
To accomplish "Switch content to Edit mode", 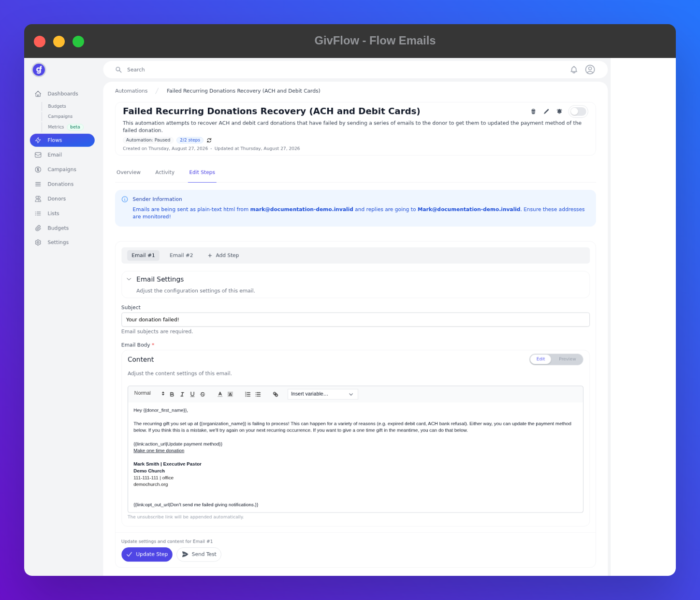I will (540, 359).
